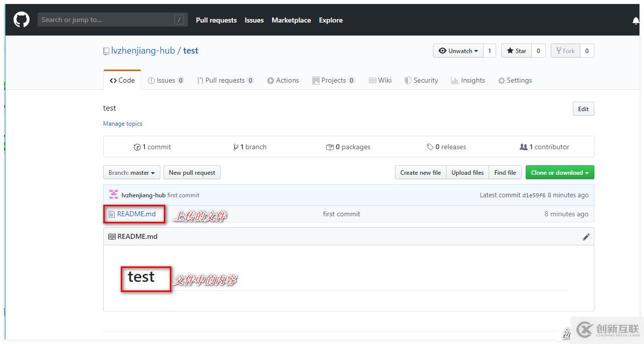Image resolution: width=644 pixels, height=344 pixels.
Task: Open the first commit message in commit bar
Action: pos(183,195)
